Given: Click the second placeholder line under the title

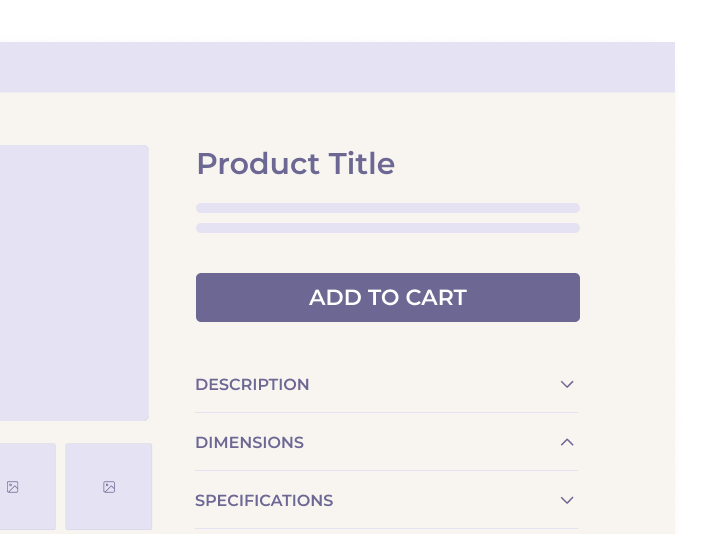Looking at the screenshot, I should (387, 228).
